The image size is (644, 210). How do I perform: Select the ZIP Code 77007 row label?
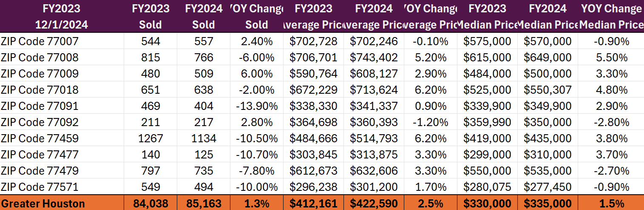[40, 41]
